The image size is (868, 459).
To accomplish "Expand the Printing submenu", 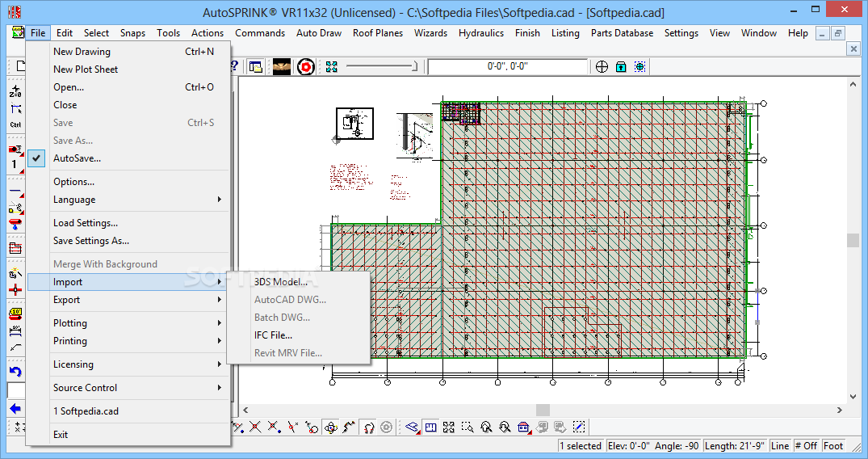I will (128, 340).
